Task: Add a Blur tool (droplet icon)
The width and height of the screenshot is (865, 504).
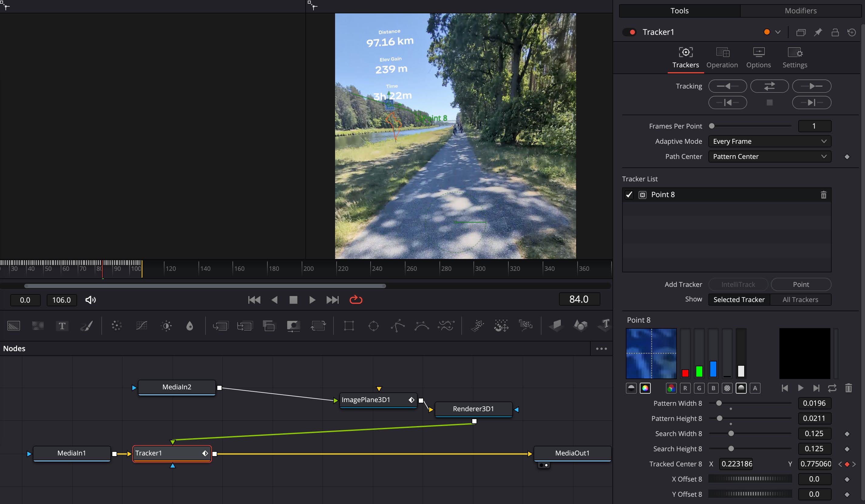Action: [x=189, y=325]
